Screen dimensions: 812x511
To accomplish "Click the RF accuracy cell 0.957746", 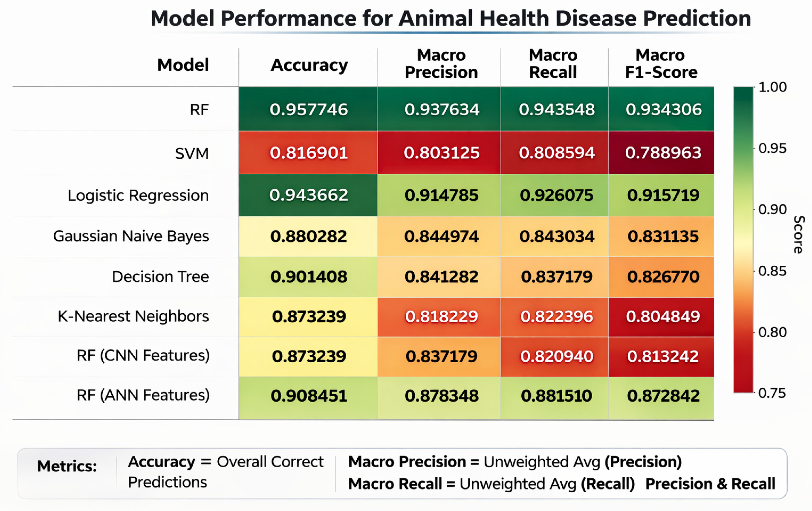I will (308, 109).
